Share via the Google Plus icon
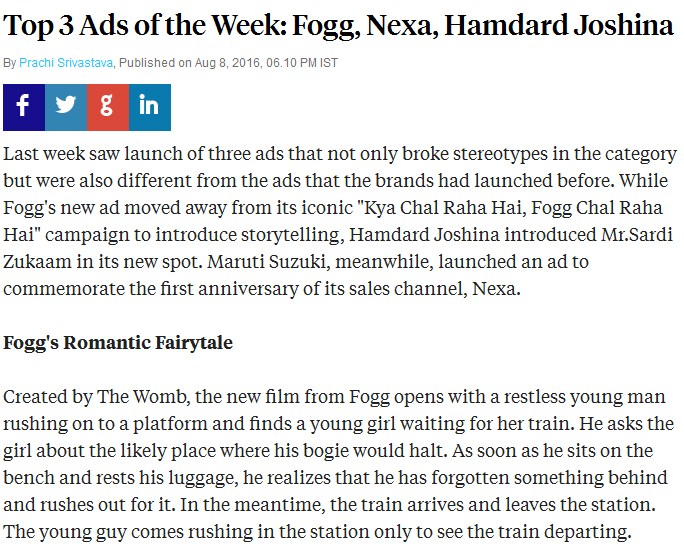 point(108,107)
